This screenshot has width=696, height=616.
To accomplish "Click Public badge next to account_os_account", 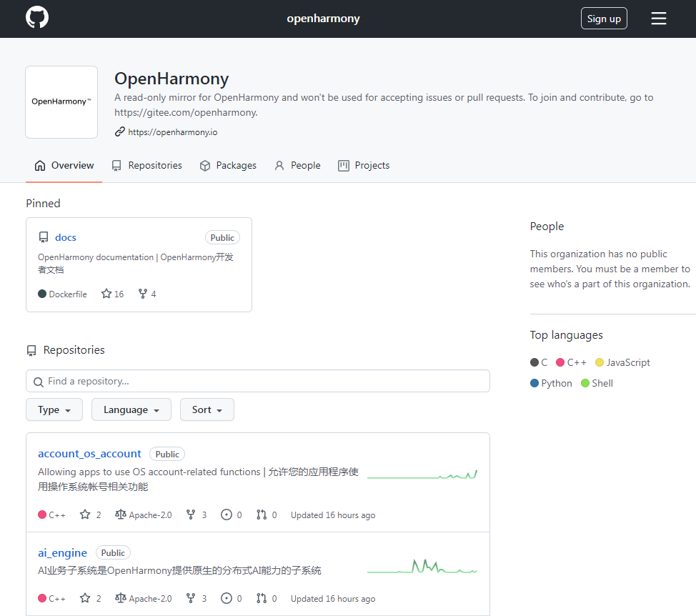I will click(x=167, y=454).
